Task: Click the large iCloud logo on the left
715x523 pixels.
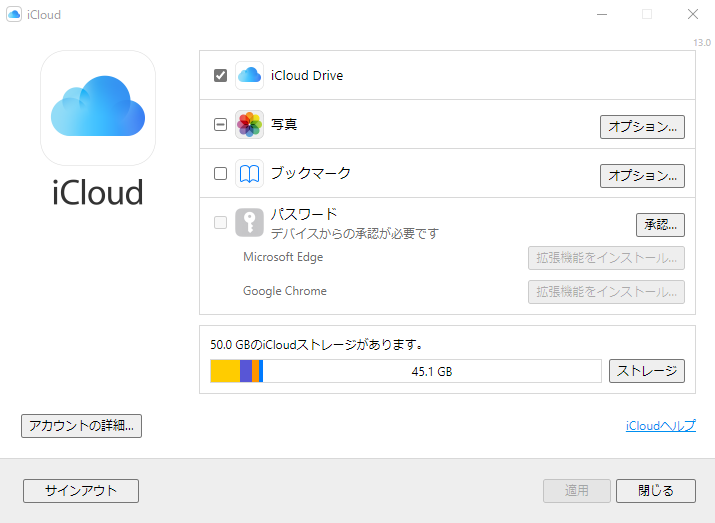Action: click(98, 108)
